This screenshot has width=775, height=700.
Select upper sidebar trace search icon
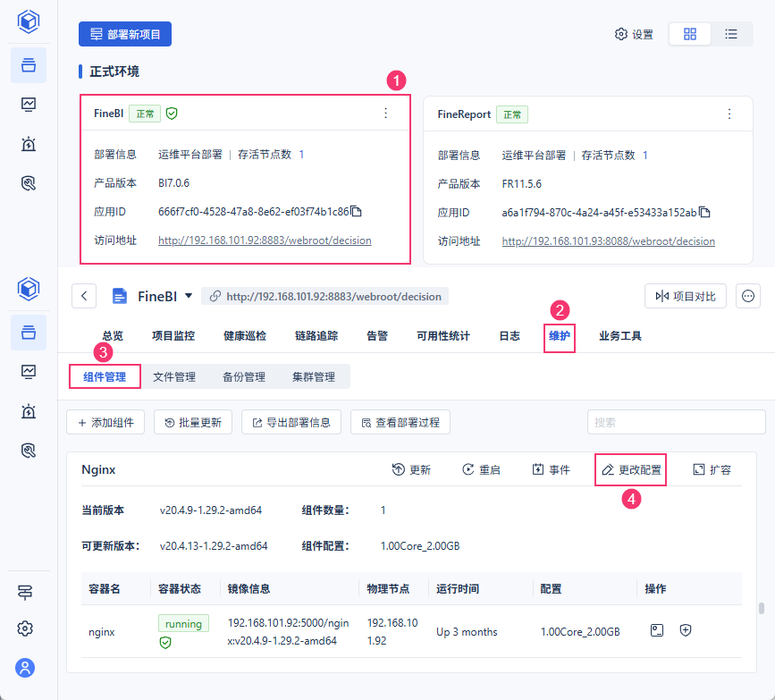coord(29,183)
